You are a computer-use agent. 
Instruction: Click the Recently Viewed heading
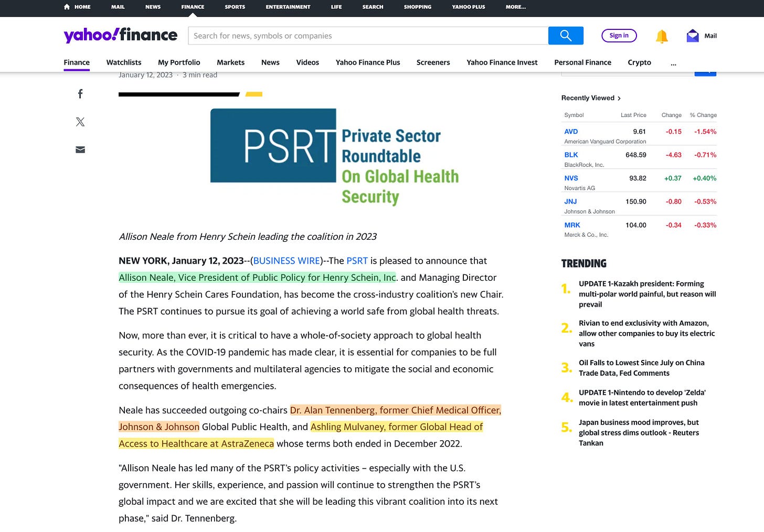coord(588,98)
